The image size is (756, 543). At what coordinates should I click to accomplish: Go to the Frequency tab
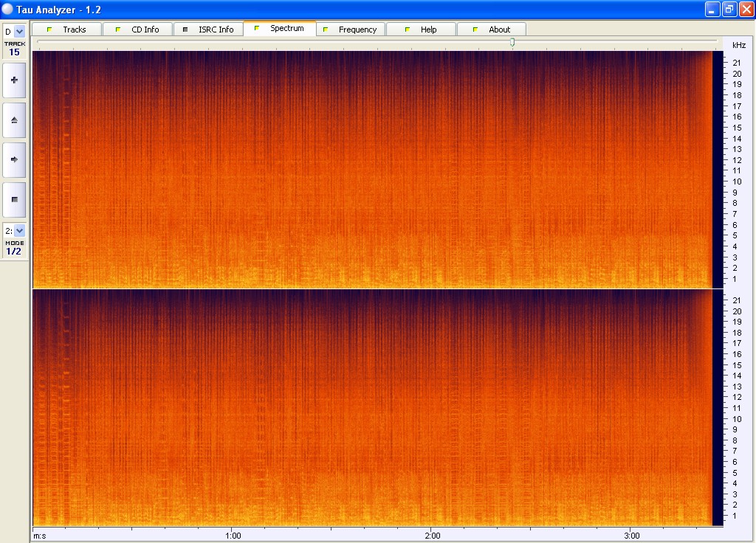pos(350,30)
